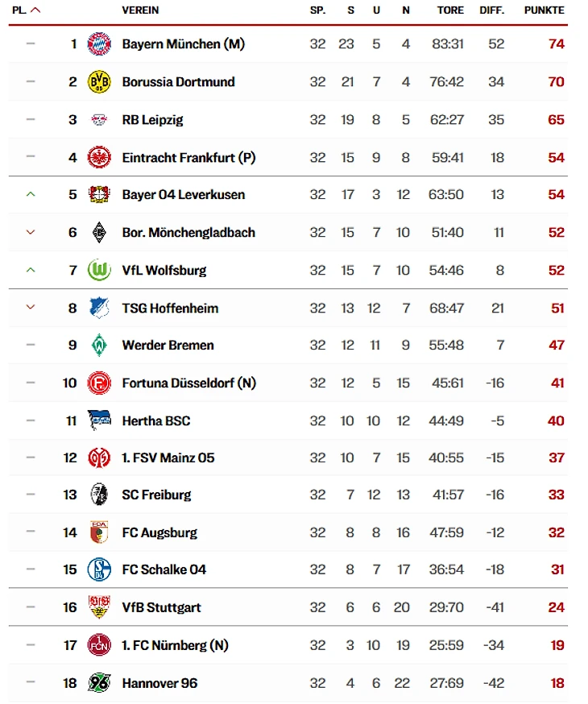The width and height of the screenshot is (588, 704).
Task: Click the RB Leipzig club logo
Action: tap(99, 119)
